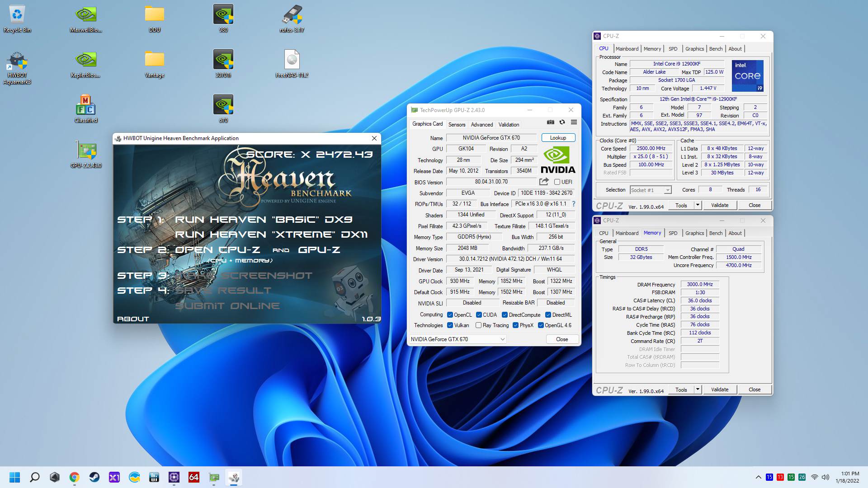Open the Wi-Fi network tray icon
Viewport: 868px width, 488px height.
(x=814, y=477)
